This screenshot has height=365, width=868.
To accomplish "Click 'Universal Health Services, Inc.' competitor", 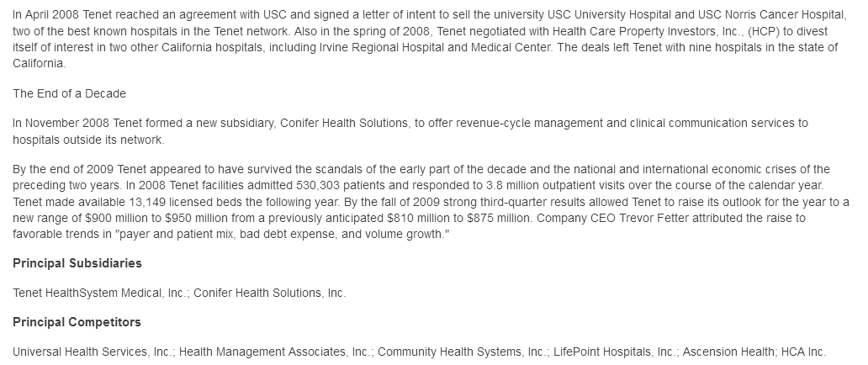I will pyautogui.click(x=93, y=352).
